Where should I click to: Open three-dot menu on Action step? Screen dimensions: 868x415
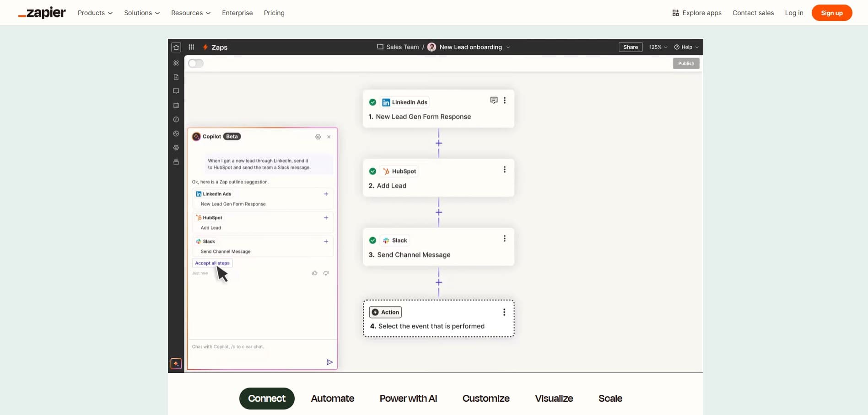point(504,312)
